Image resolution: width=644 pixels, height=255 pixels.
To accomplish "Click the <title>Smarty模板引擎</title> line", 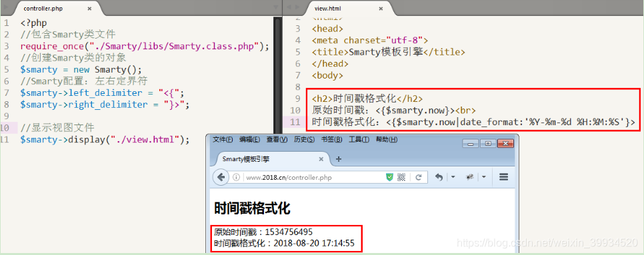I will (389, 52).
